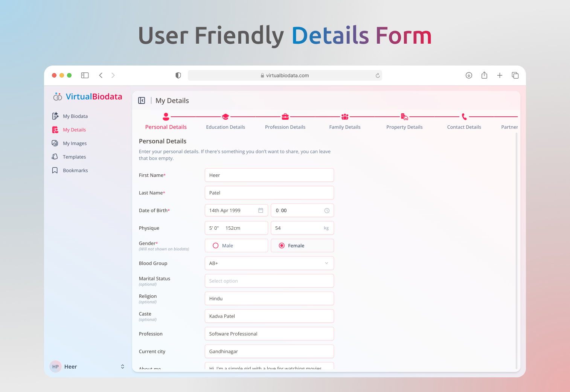570x392 pixels.
Task: Click the browser back button
Action: click(101, 75)
